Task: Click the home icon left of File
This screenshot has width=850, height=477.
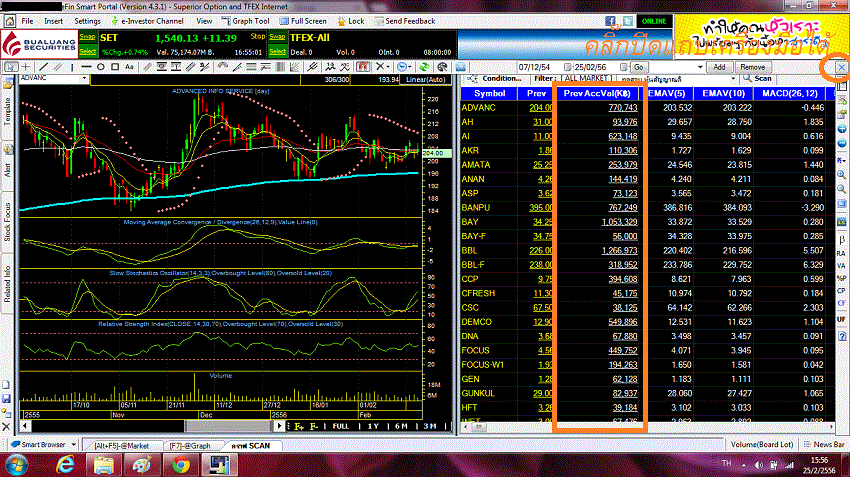Action: click(10, 21)
